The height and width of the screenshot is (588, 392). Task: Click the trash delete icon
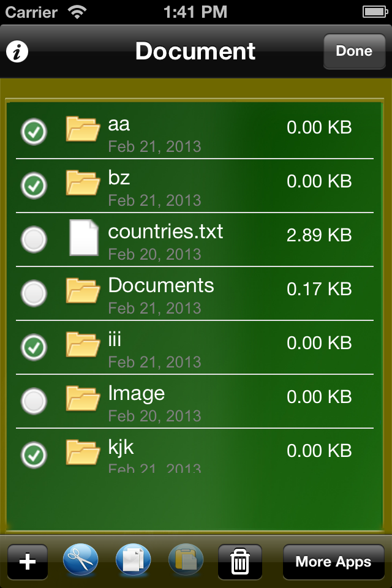(240, 562)
